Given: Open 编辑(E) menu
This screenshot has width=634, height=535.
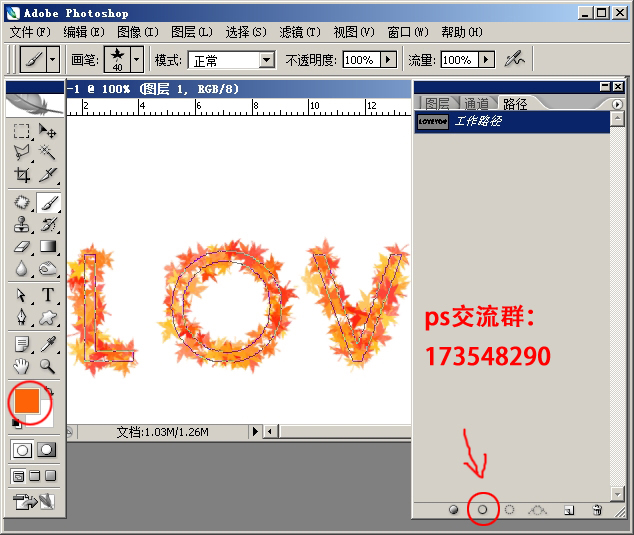Looking at the screenshot, I should pyautogui.click(x=84, y=32).
